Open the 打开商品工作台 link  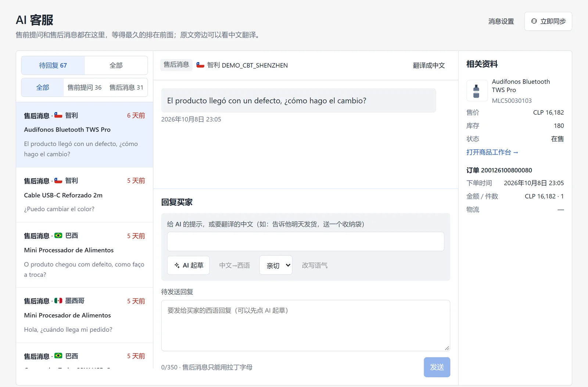point(492,152)
